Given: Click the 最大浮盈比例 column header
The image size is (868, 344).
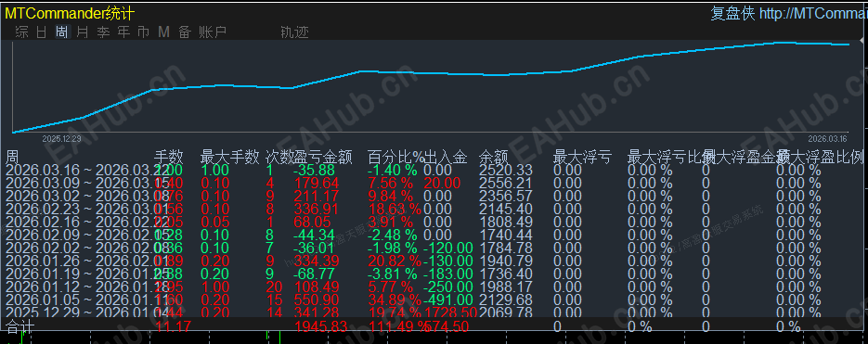Looking at the screenshot, I should click(x=820, y=157).
